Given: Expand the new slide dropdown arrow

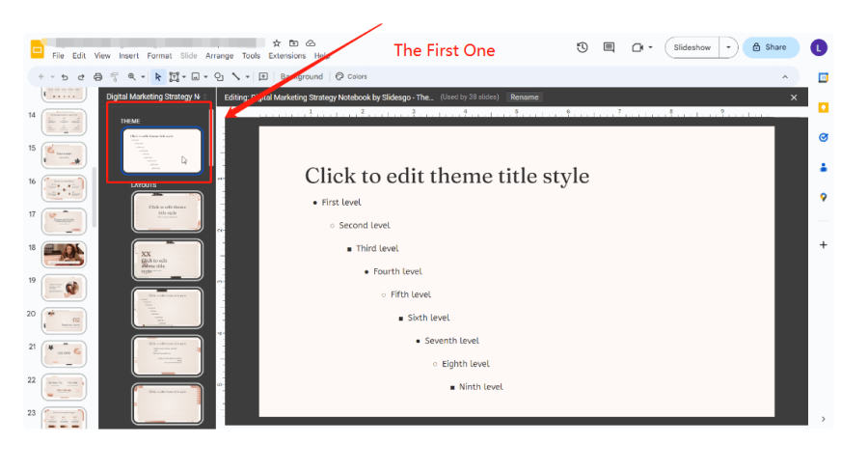Looking at the screenshot, I should pyautogui.click(x=53, y=77).
